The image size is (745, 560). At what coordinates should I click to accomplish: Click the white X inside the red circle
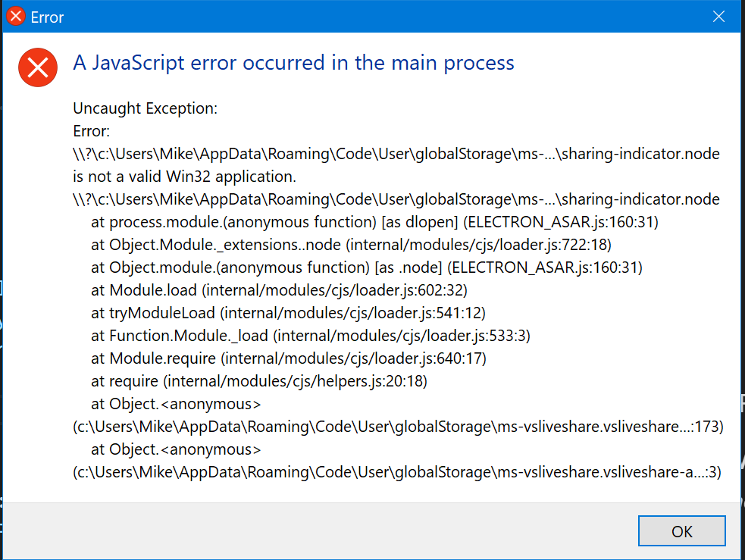38,67
